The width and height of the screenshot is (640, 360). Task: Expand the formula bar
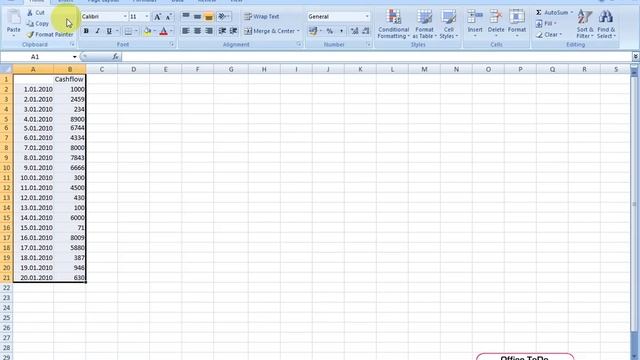(636, 57)
